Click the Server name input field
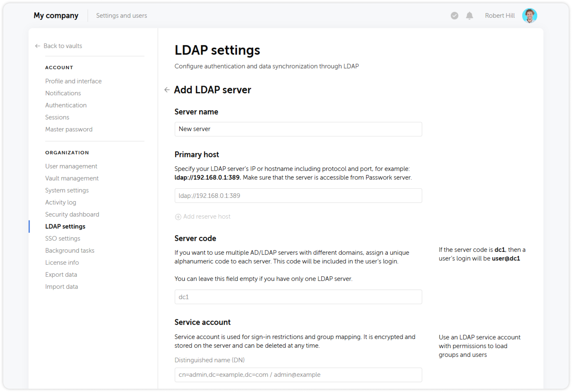This screenshot has width=572, height=392. click(x=298, y=129)
